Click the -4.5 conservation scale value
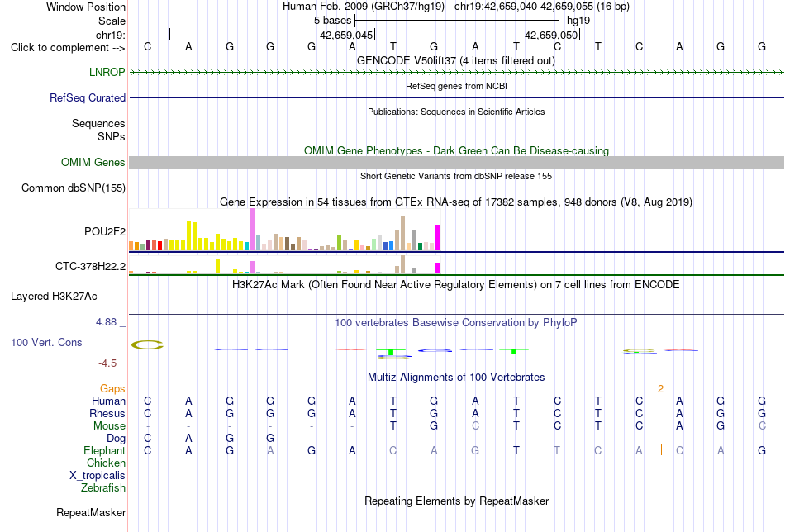This screenshot has width=785, height=532. [107, 363]
